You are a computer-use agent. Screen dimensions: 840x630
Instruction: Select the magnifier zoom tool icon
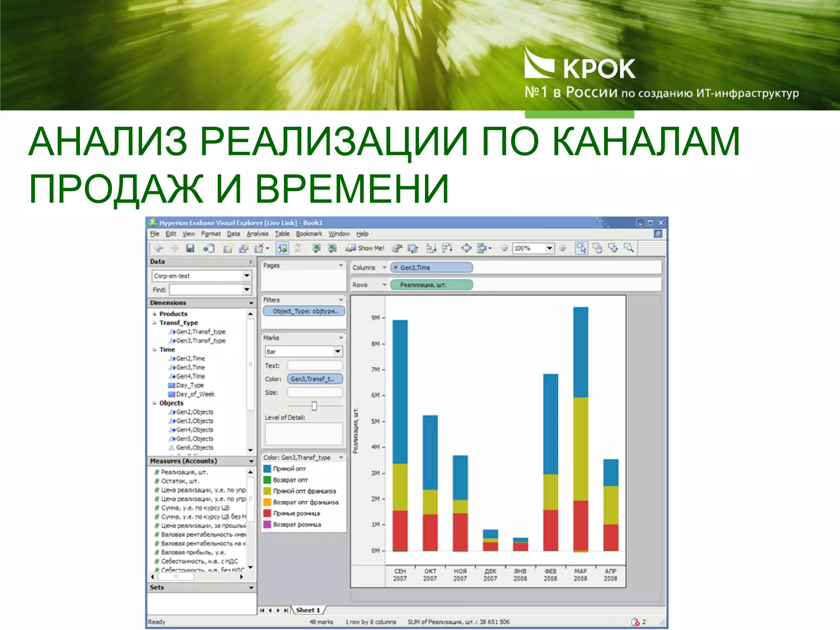(629, 248)
